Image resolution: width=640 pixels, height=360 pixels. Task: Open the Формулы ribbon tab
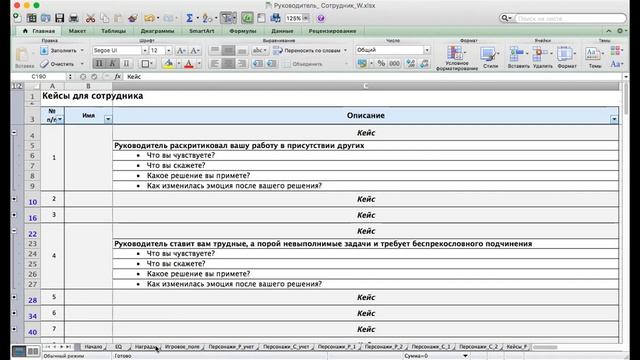(x=242, y=31)
